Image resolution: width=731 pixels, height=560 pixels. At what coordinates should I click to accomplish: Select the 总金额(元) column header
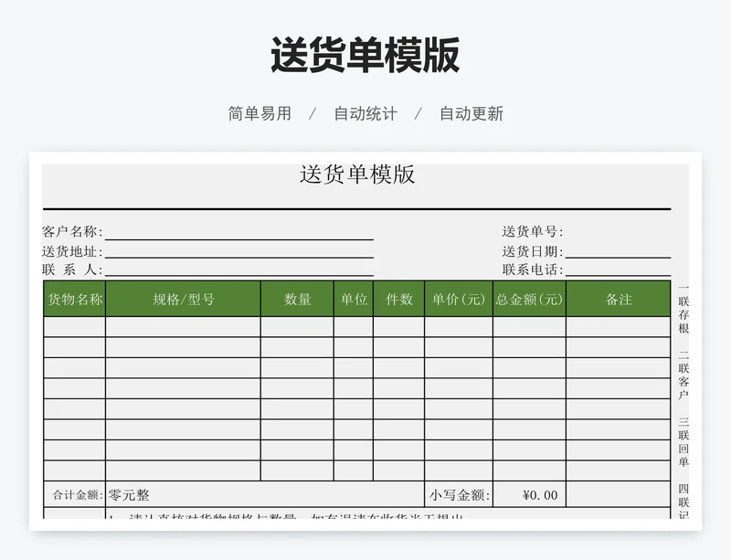(530, 299)
